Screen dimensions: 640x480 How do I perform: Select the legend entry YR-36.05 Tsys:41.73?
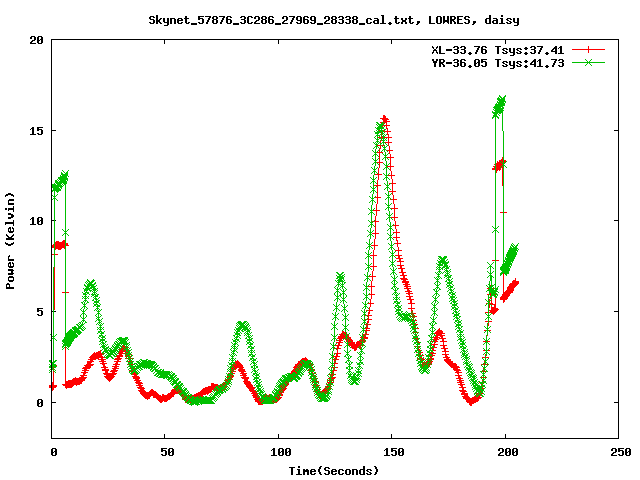[x=498, y=63]
